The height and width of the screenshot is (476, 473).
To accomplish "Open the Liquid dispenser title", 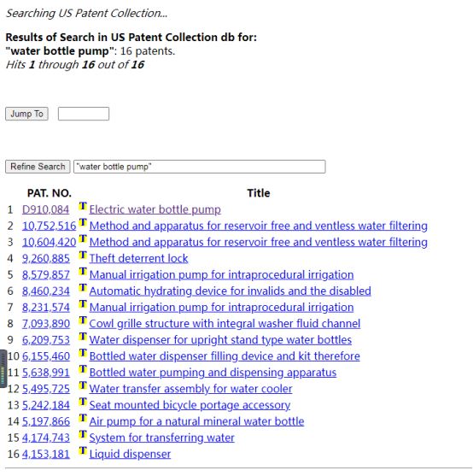I will pos(130,455).
